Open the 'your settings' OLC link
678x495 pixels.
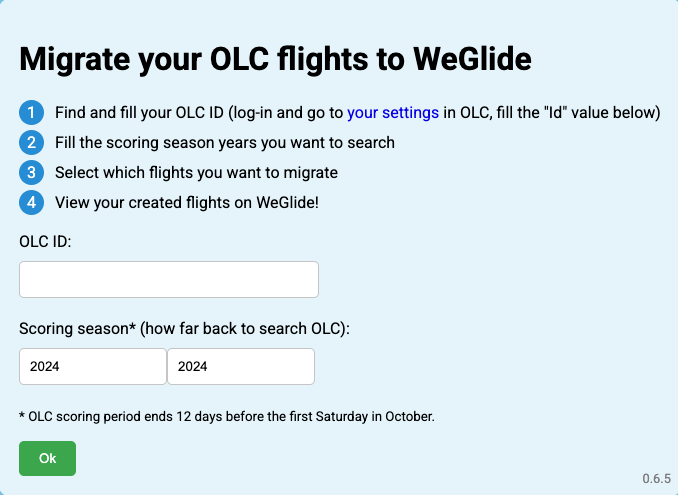[393, 112]
